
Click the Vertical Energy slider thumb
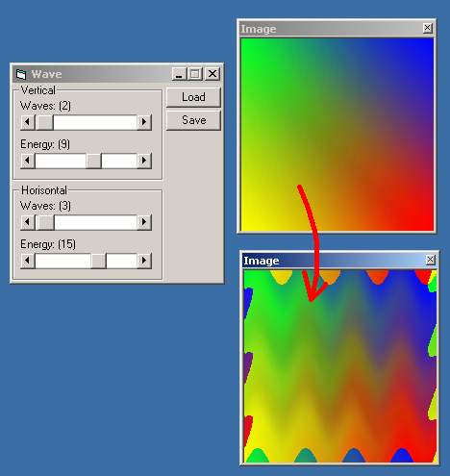pos(93,161)
